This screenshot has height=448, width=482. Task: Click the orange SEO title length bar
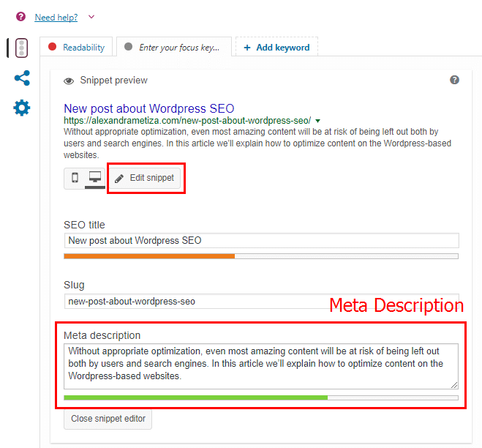(149, 256)
